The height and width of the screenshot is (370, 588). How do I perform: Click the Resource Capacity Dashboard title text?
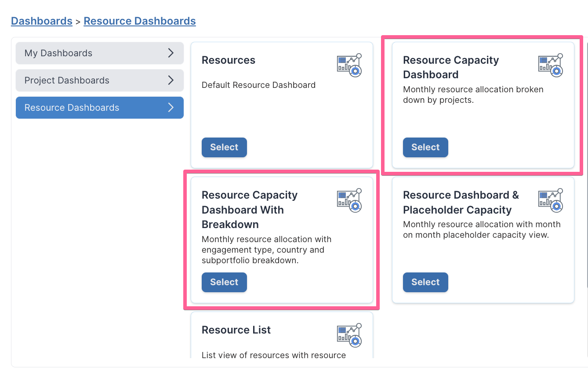tap(451, 67)
